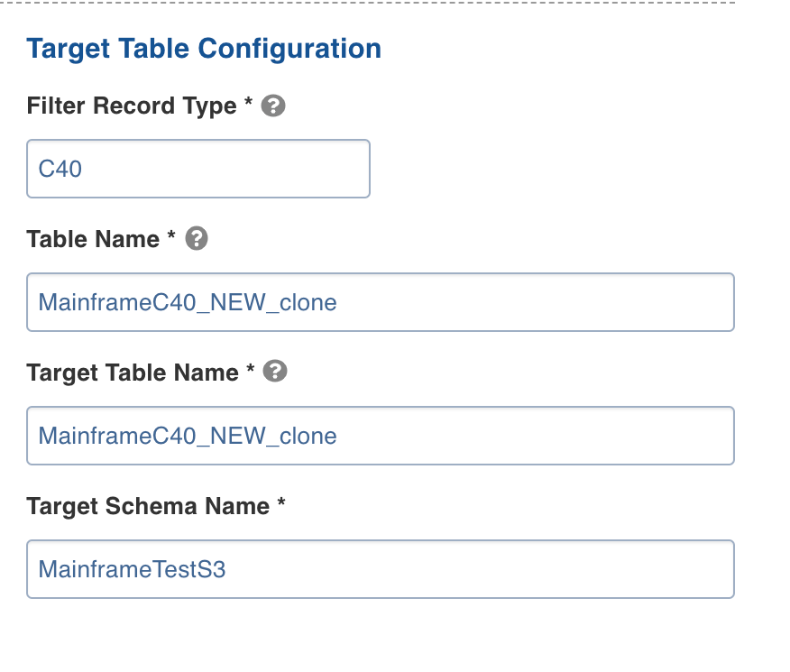Click MainframeC40_NEW_clone text under Target Table Name

point(188,436)
